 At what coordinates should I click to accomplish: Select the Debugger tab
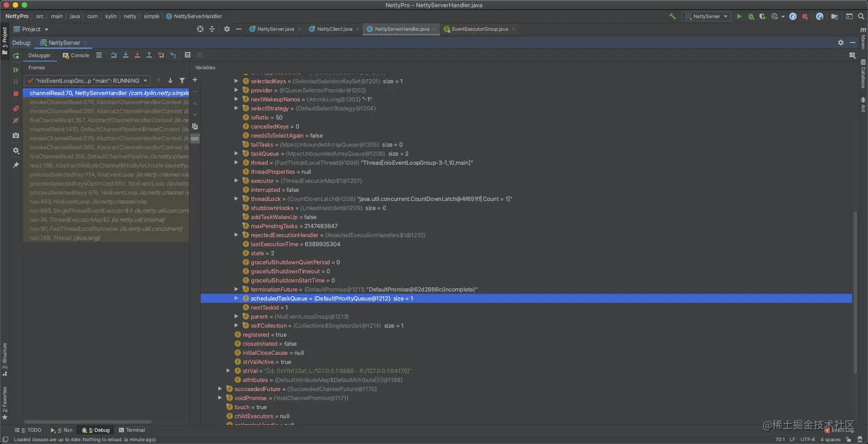click(x=40, y=55)
